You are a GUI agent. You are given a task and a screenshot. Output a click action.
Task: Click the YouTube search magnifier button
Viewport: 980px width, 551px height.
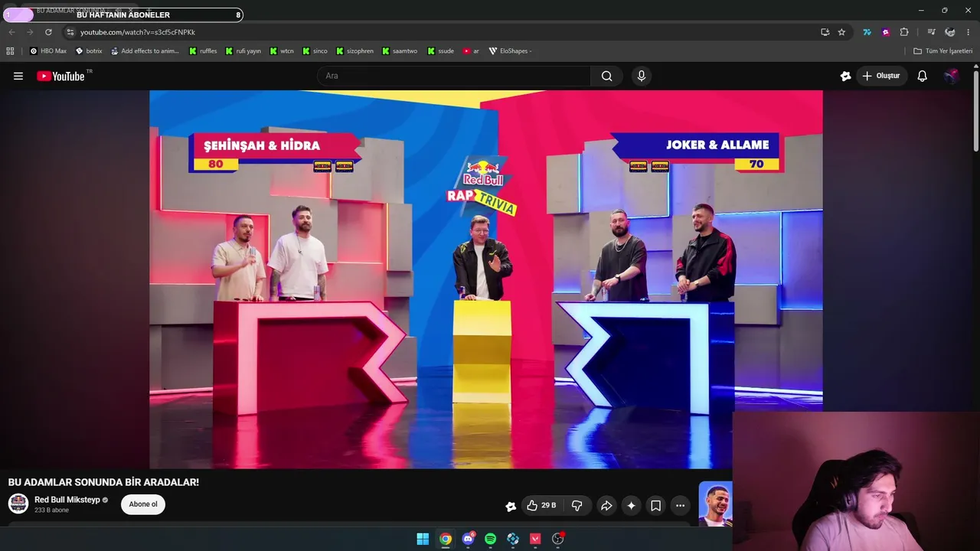[606, 76]
